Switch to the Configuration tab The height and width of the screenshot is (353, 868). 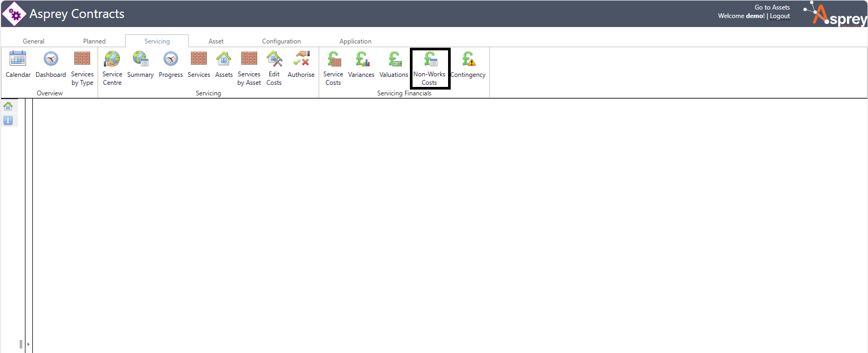click(x=281, y=41)
